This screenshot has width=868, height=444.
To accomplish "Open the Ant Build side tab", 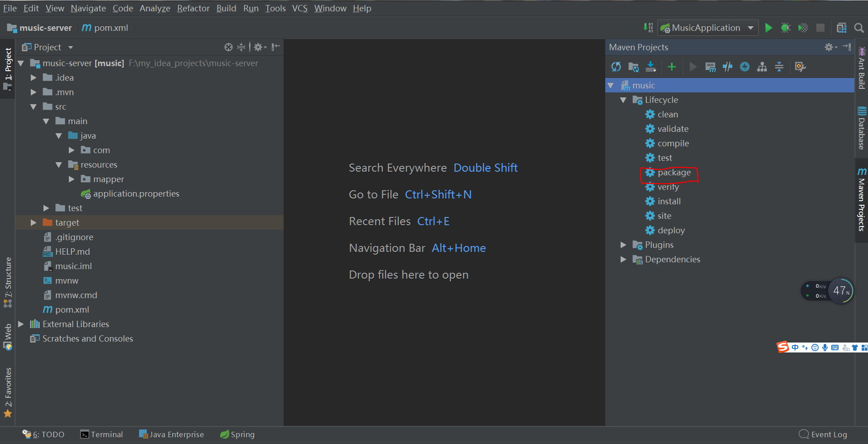I will 862,68.
